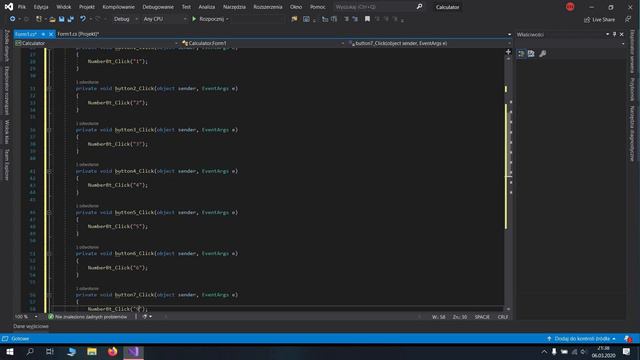Click the open file folder icon
640x360 pixels.
[52, 19]
